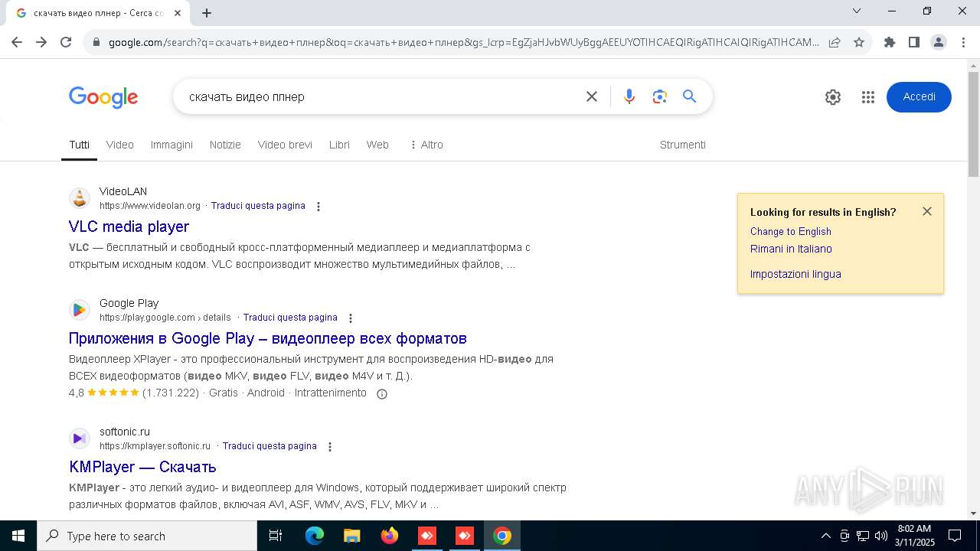
Task: Switch to the Web tab
Action: tap(377, 145)
